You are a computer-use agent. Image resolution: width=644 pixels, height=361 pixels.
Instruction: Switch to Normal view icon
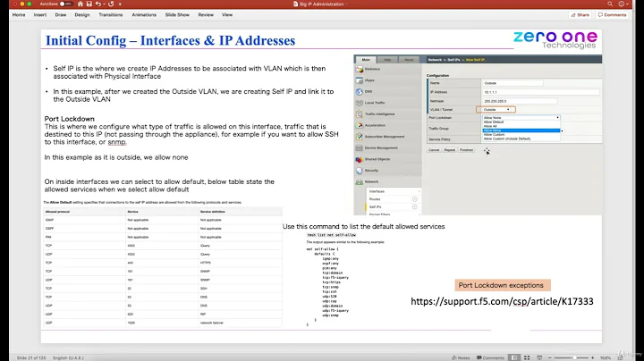pyautogui.click(x=514, y=357)
